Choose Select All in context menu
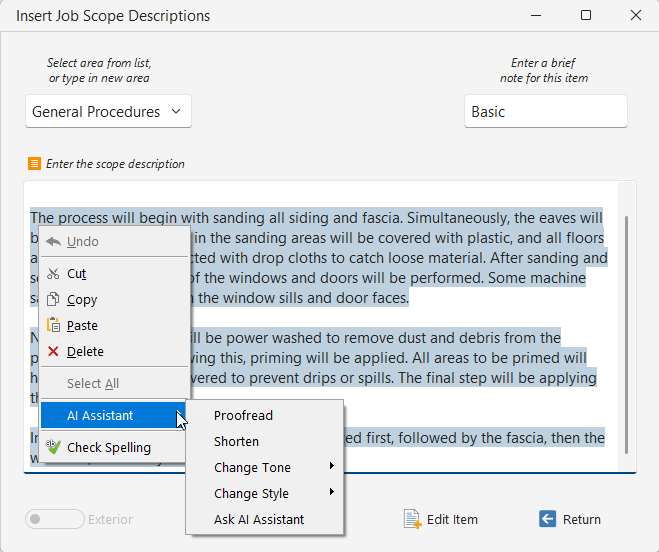 113,383
